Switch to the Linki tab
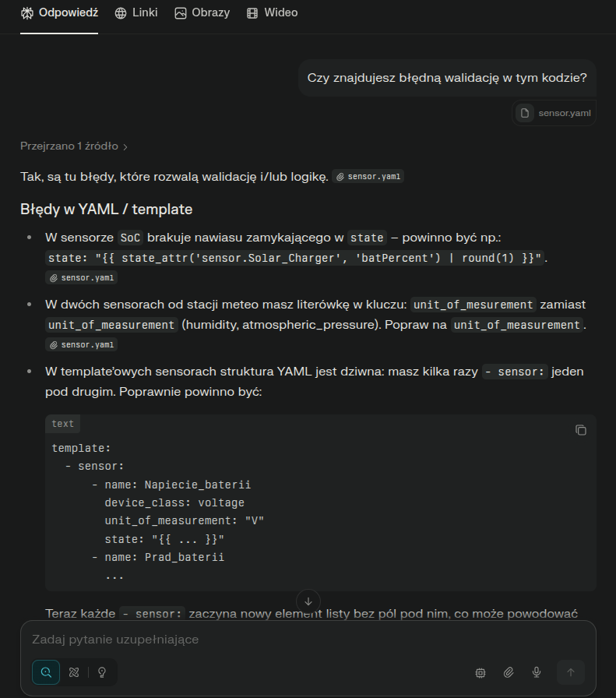Viewport: 616px width, 698px height. coord(137,12)
